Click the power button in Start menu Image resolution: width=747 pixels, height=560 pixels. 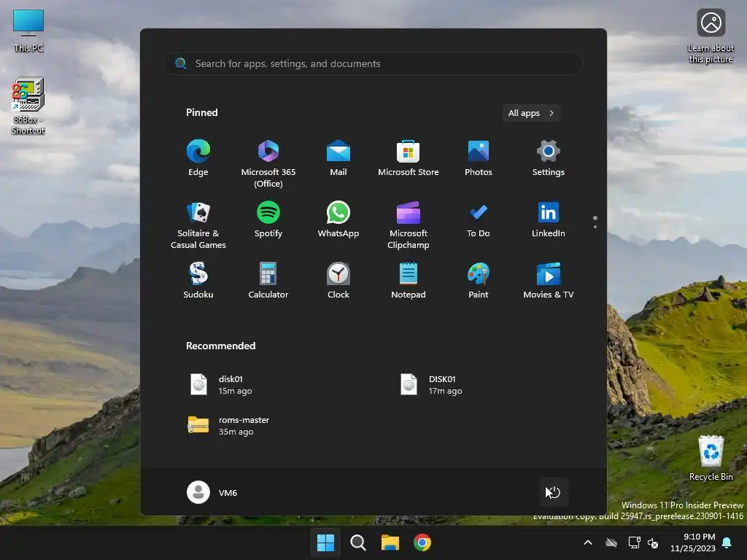tap(553, 492)
